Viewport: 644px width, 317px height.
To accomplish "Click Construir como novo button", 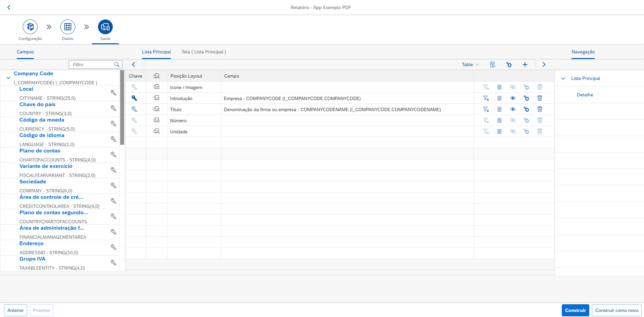I will coord(616,310).
